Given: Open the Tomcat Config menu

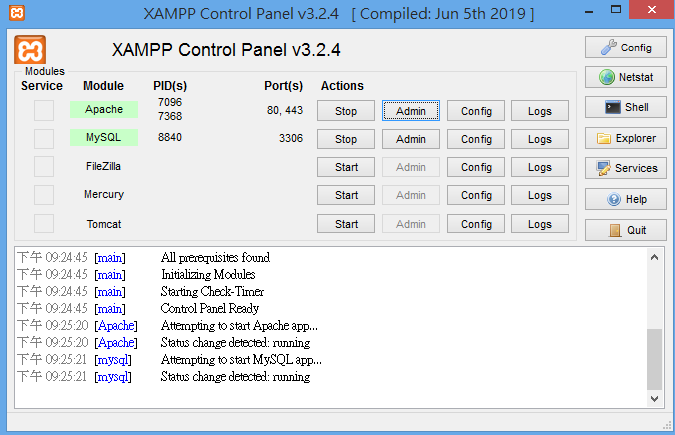Looking at the screenshot, I should pyautogui.click(x=476, y=224).
